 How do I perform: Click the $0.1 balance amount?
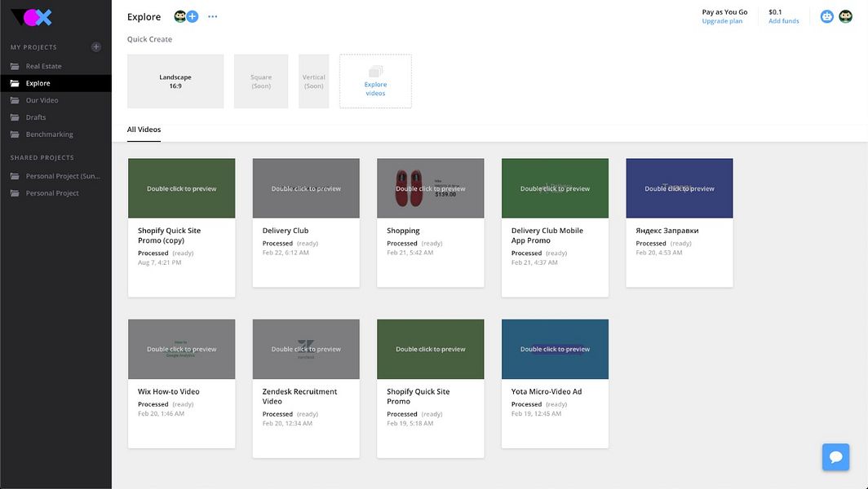(775, 12)
